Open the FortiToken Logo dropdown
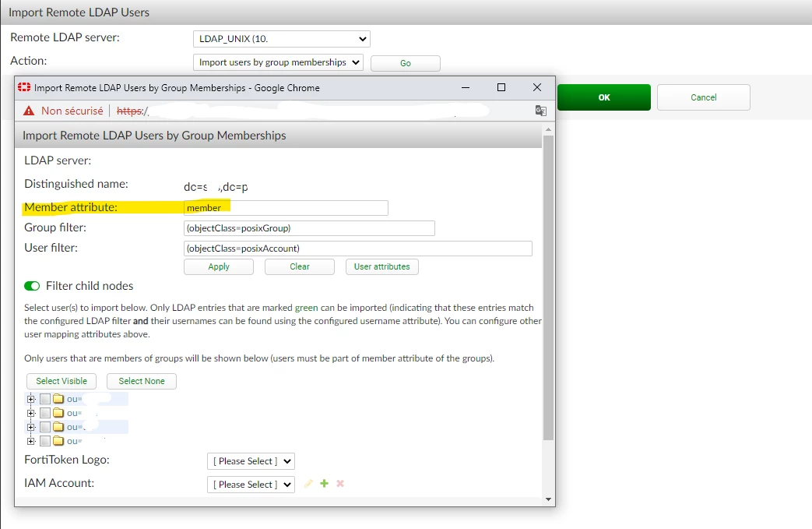Viewport: 812px width, 529px height. click(x=251, y=461)
